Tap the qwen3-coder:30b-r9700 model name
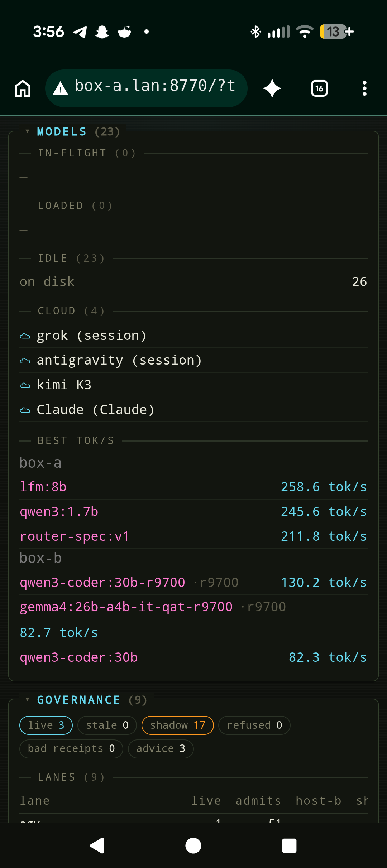This screenshot has width=387, height=868. pyautogui.click(x=102, y=583)
